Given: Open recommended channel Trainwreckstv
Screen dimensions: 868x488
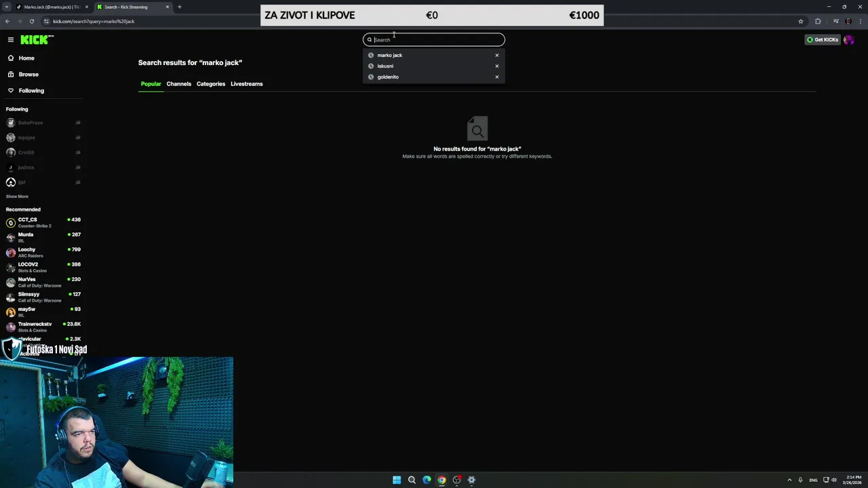Looking at the screenshot, I should [x=43, y=327].
